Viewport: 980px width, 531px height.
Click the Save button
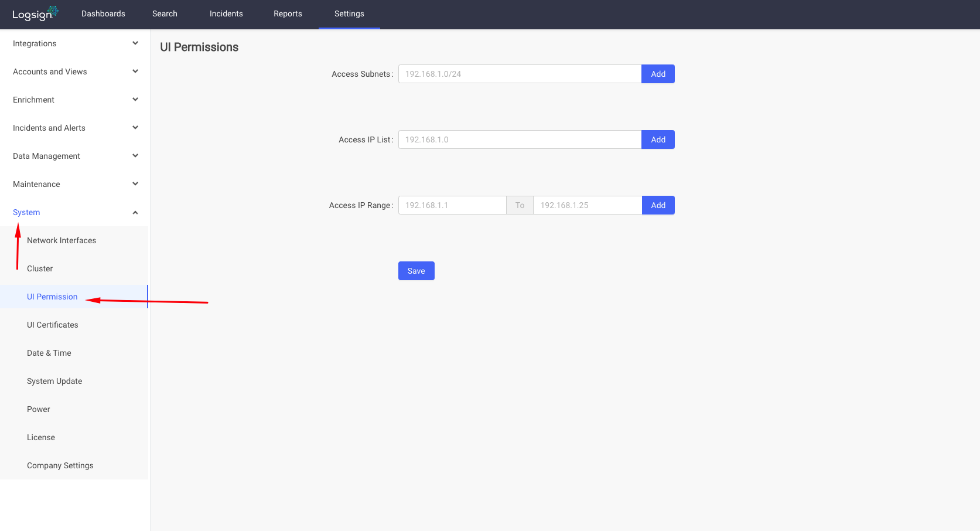pos(416,270)
